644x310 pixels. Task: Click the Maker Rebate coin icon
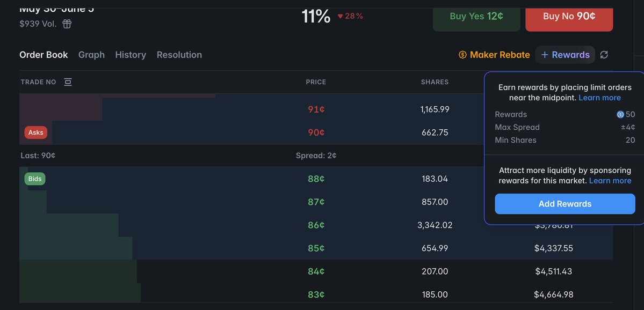[462, 55]
